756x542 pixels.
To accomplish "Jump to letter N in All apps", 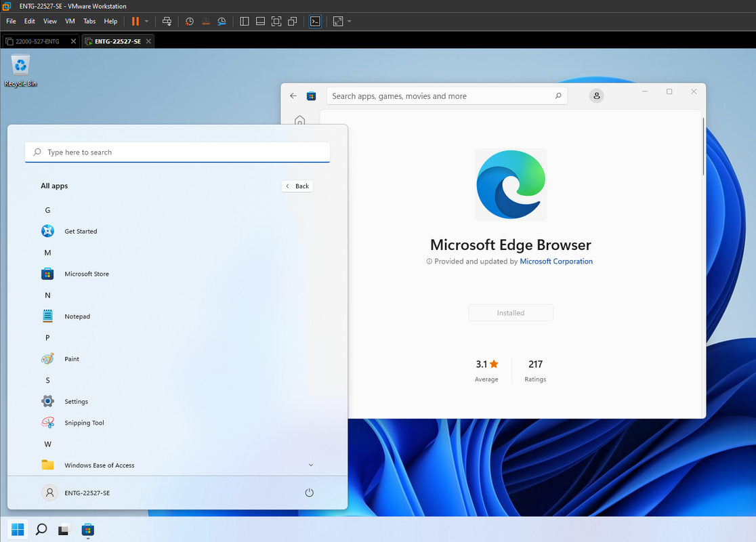I will 47,295.
